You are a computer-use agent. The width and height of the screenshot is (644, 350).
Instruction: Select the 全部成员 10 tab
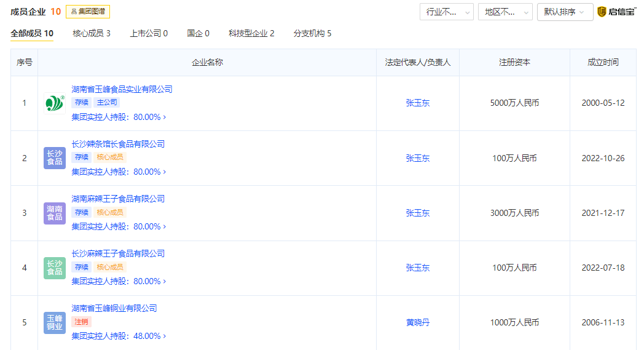coord(32,33)
